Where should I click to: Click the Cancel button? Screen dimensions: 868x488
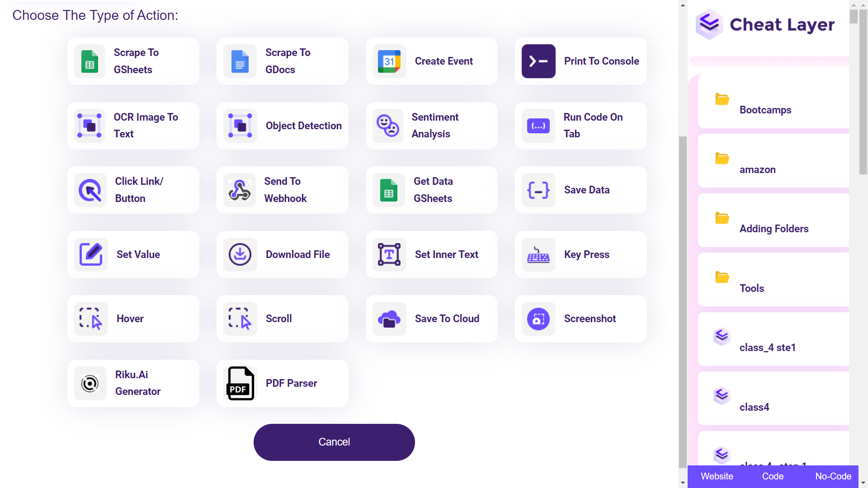[x=334, y=442]
